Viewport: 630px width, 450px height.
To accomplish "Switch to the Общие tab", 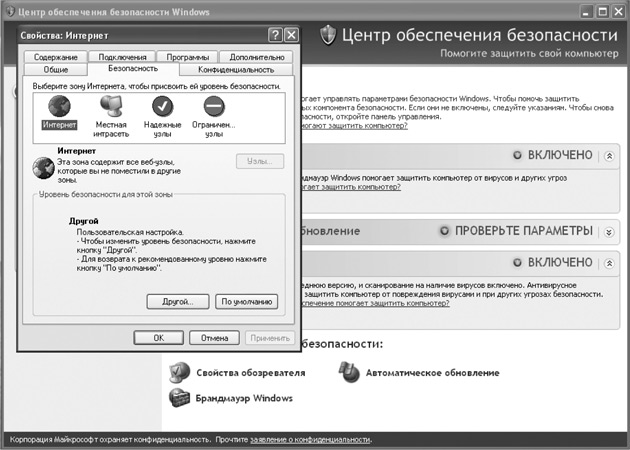I will (x=55, y=70).
